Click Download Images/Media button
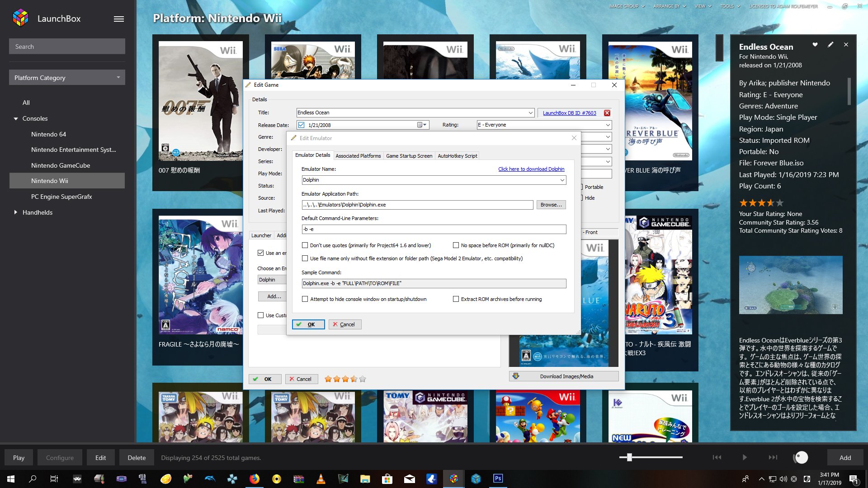Screen dimensions: 868x488 (x=564, y=376)
